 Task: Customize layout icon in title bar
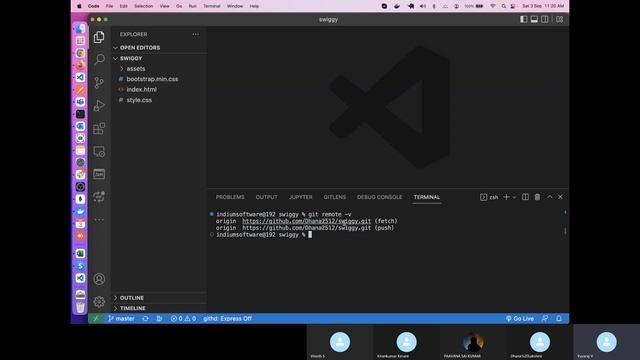[x=559, y=19]
